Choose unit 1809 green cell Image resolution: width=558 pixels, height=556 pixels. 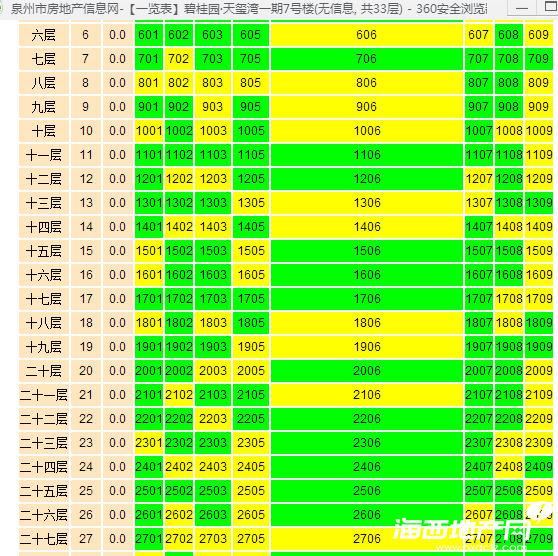click(538, 323)
